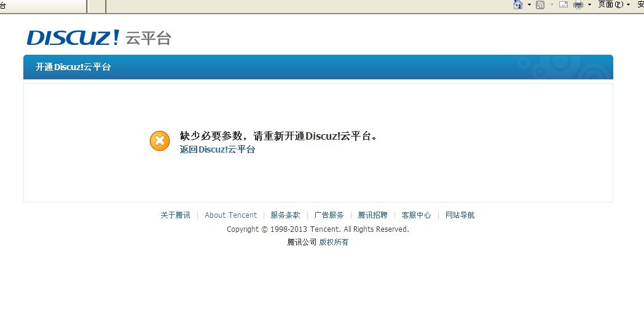Open the Home button dropdown arrow
The image size is (644, 334).
pyautogui.click(x=529, y=4)
